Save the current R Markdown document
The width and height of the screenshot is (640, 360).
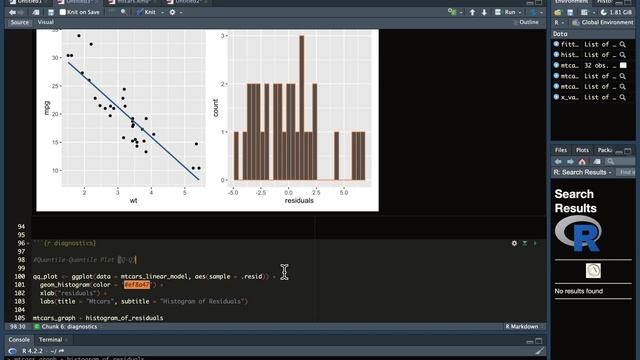(51, 13)
